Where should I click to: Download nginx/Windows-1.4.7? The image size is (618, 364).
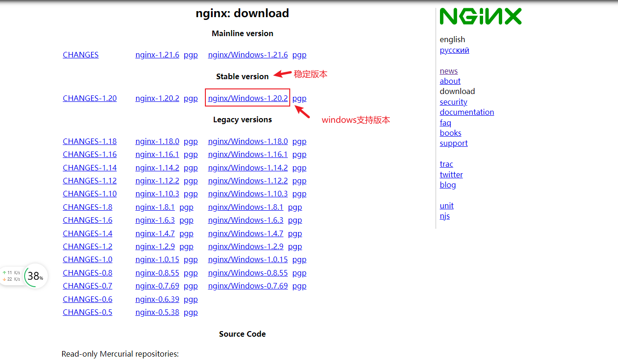tap(246, 233)
